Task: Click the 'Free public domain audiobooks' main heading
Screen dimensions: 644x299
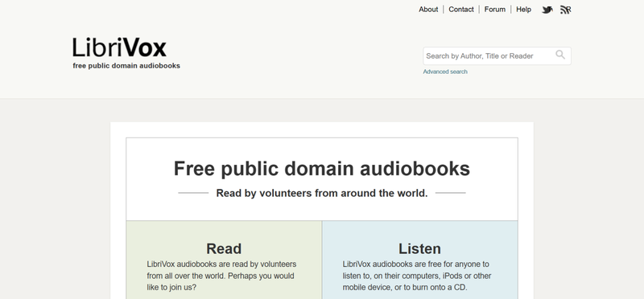Action: point(322,169)
